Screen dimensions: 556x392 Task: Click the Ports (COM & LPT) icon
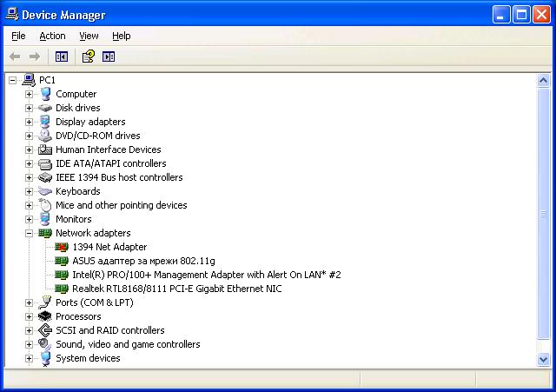(x=45, y=302)
